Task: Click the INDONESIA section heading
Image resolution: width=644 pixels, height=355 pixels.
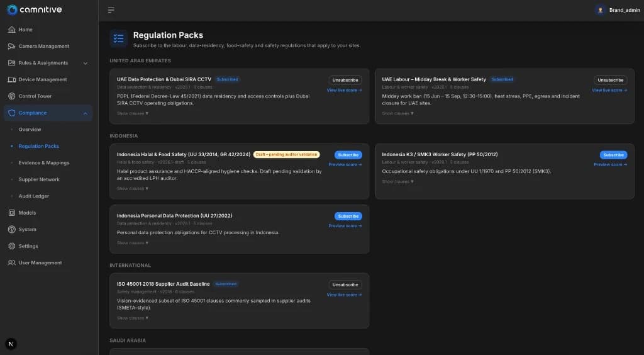Action: [124, 136]
